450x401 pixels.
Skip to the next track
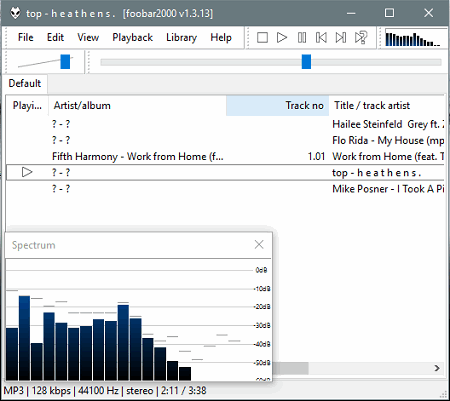(x=341, y=37)
